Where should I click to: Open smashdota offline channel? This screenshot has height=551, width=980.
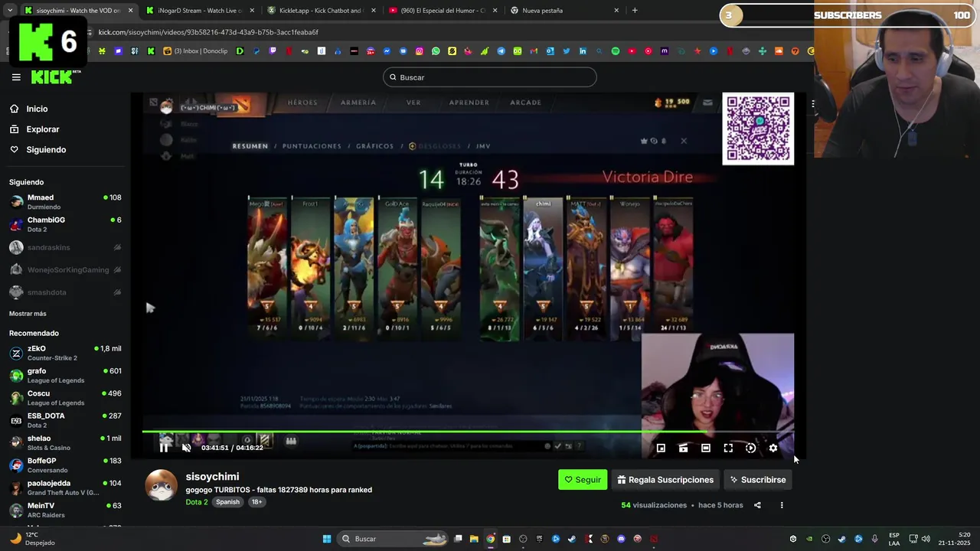[x=65, y=292]
